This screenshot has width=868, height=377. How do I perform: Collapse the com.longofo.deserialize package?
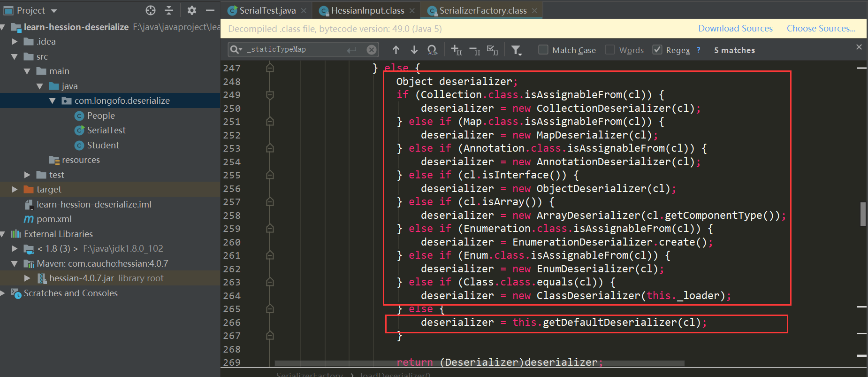click(x=53, y=101)
